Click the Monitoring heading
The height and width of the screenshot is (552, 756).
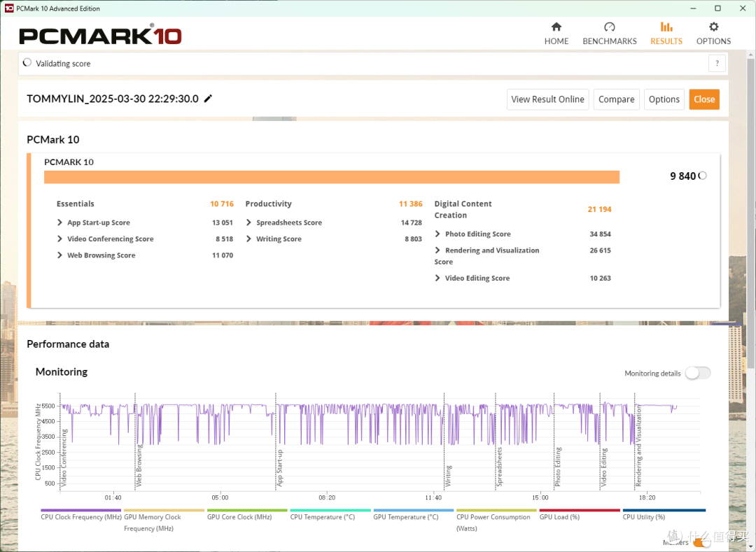62,372
